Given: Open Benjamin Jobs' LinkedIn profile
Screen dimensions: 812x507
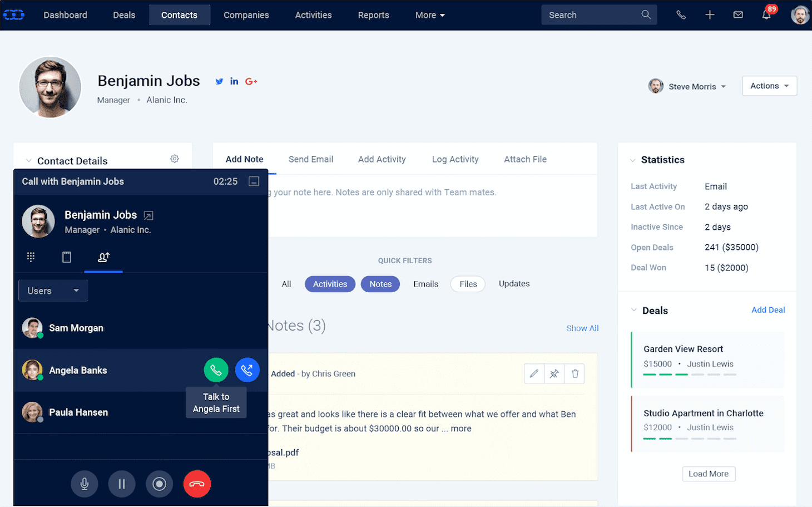Looking at the screenshot, I should [234, 81].
